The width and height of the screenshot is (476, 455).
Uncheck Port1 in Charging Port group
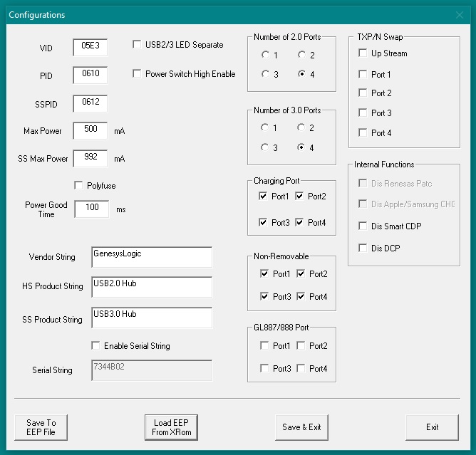[264, 196]
